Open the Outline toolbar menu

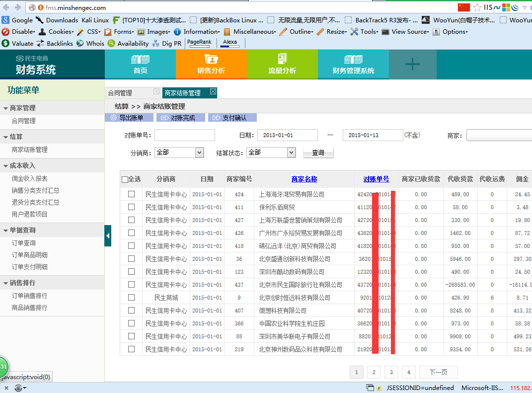click(x=297, y=32)
